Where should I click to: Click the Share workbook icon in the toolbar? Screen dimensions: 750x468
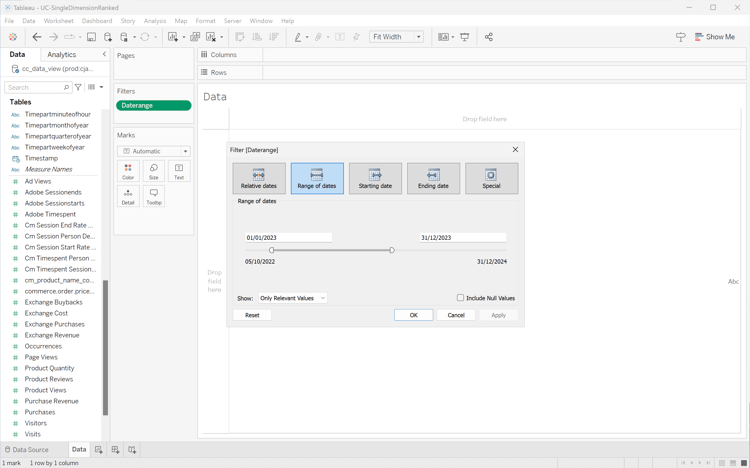(x=489, y=37)
